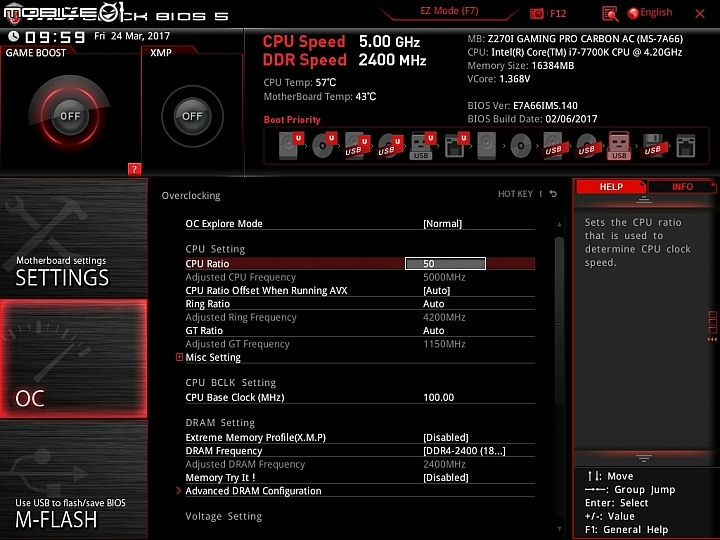The image size is (720, 540).
Task: Open the OC sidebar section
Action: [73, 359]
